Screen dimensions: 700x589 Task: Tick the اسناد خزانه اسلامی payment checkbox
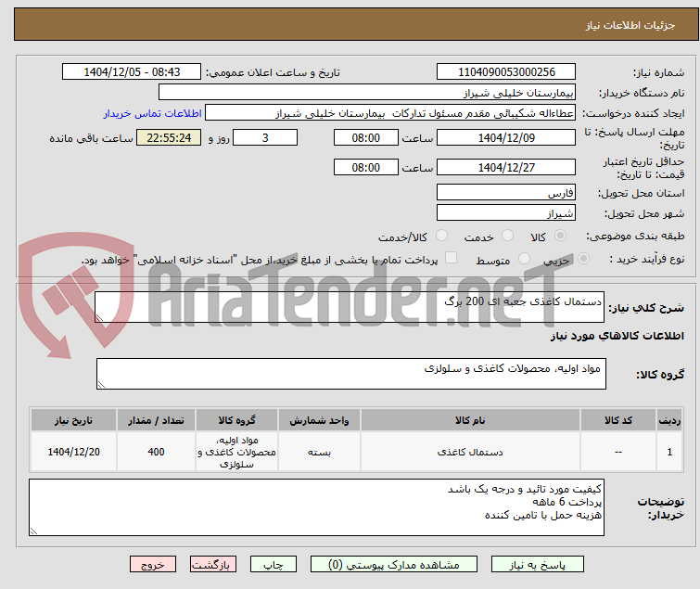coord(452,258)
